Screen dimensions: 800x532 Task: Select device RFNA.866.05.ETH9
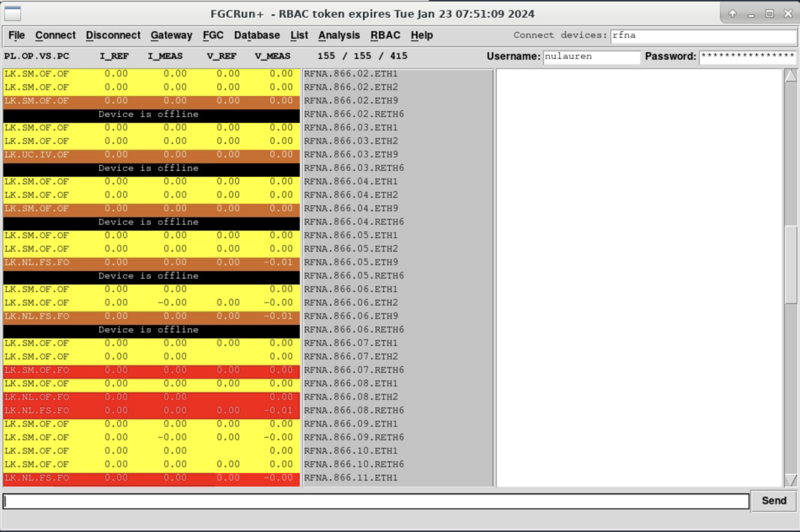[351, 262]
